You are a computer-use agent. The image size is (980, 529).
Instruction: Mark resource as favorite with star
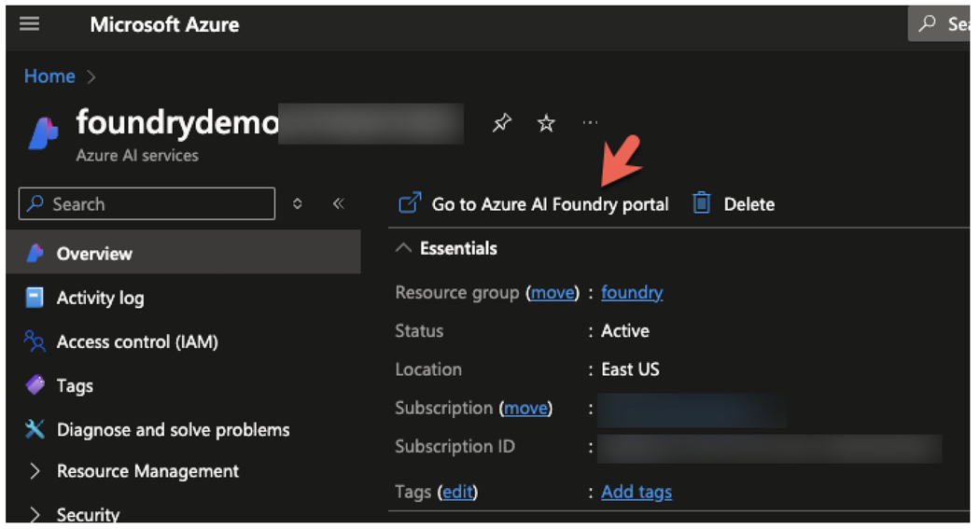coord(546,122)
